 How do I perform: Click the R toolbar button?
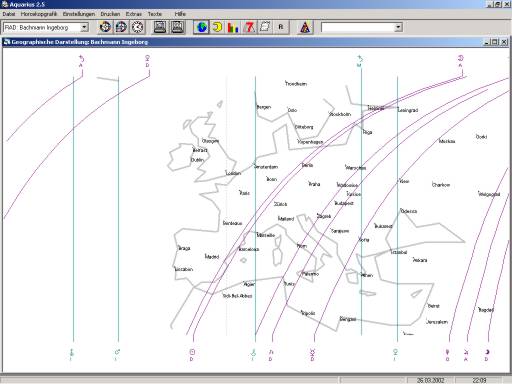(x=281, y=27)
